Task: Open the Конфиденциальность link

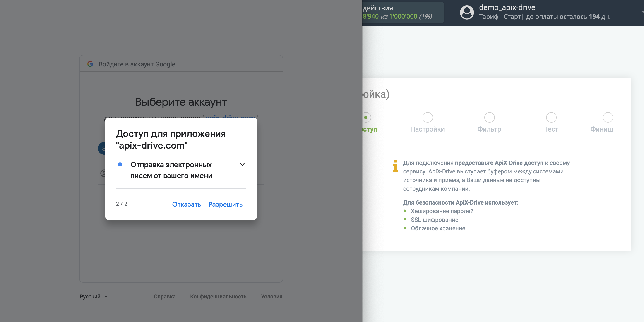Action: (x=218, y=296)
